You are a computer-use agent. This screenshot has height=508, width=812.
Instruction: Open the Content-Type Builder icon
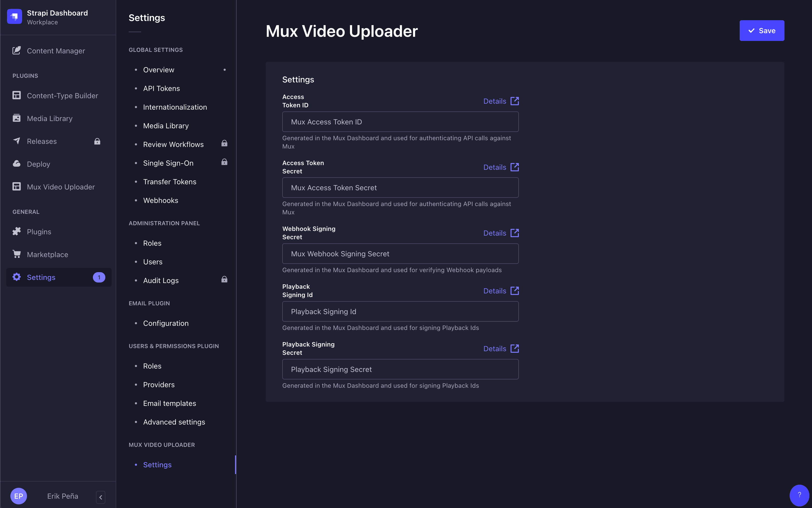coord(17,95)
